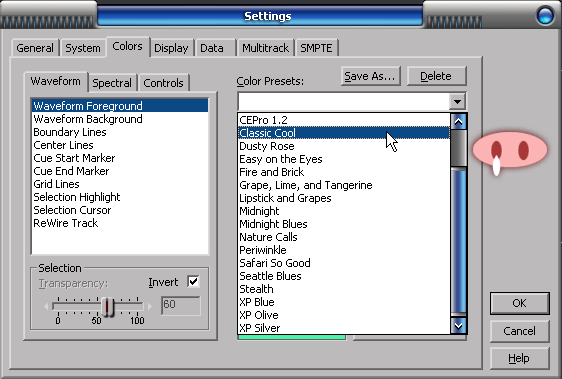Image resolution: width=562 pixels, height=379 pixels.
Task: Click the Delete preset button
Action: point(436,76)
